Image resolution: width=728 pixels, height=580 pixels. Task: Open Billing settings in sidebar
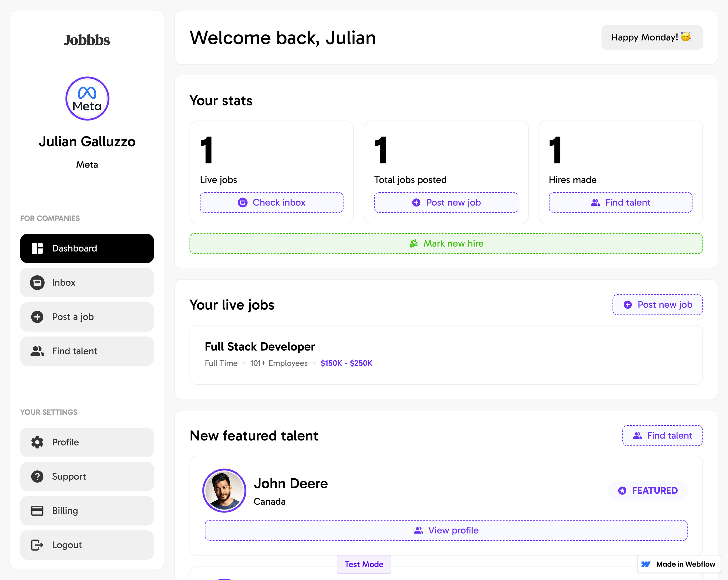(87, 511)
